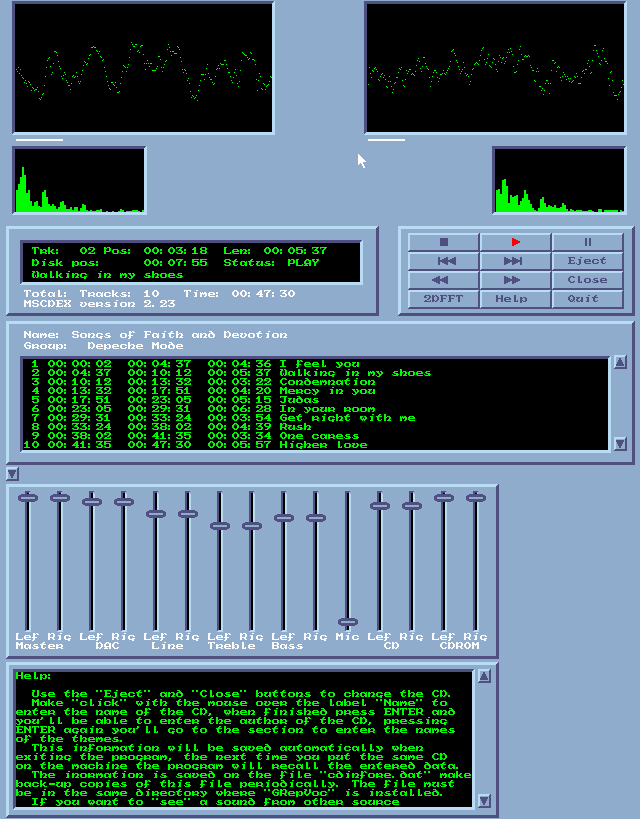640x819 pixels.
Task: Click the DAC Right slider knob
Action: 124,502
